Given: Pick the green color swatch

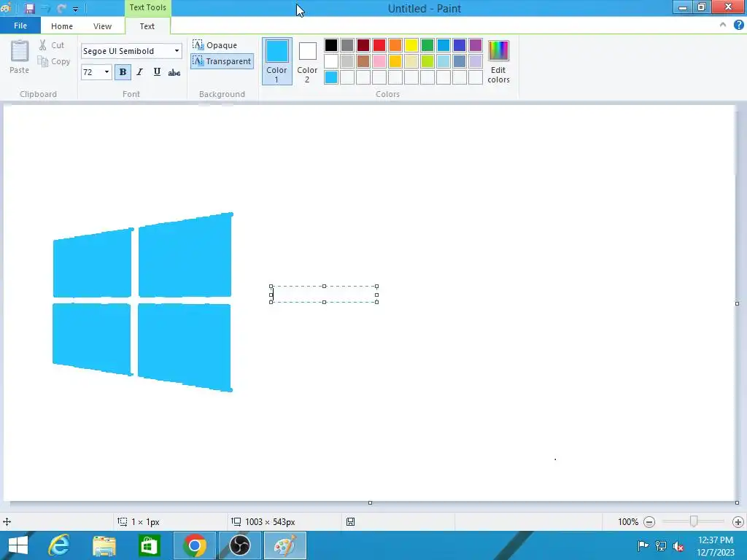Looking at the screenshot, I should point(427,45).
